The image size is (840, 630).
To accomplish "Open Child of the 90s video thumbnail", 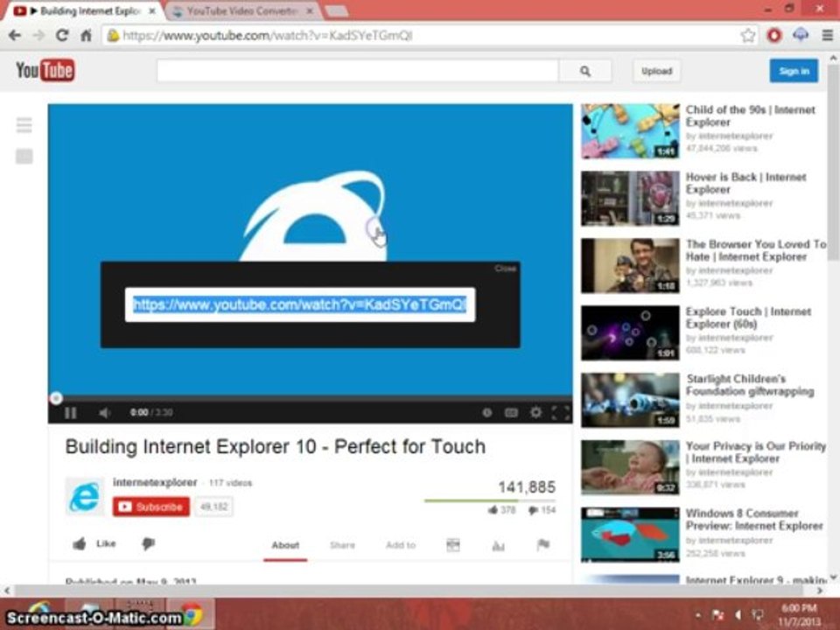I will tap(631, 131).
